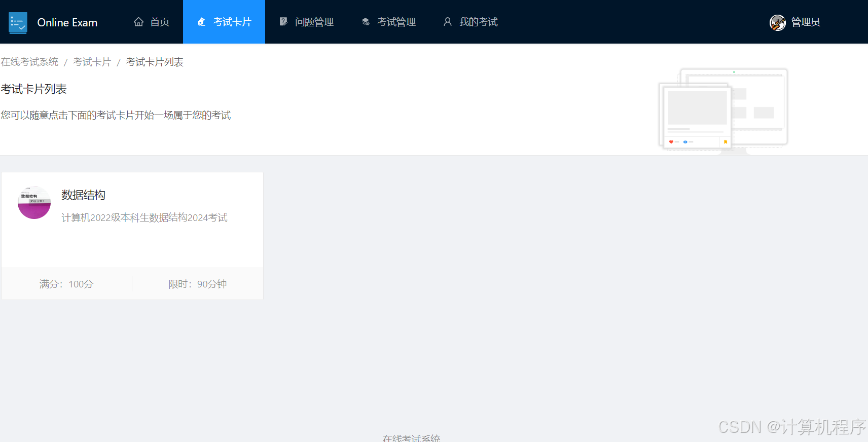Screen dimensions: 868x442
Task: Click the home icon beside 首页
Action: [138, 22]
